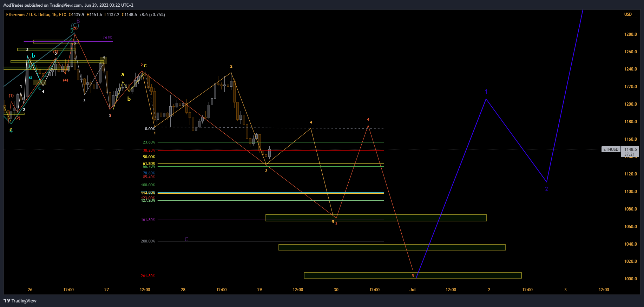
Task: Click the USD currency label on the price axis
Action: [628, 14]
